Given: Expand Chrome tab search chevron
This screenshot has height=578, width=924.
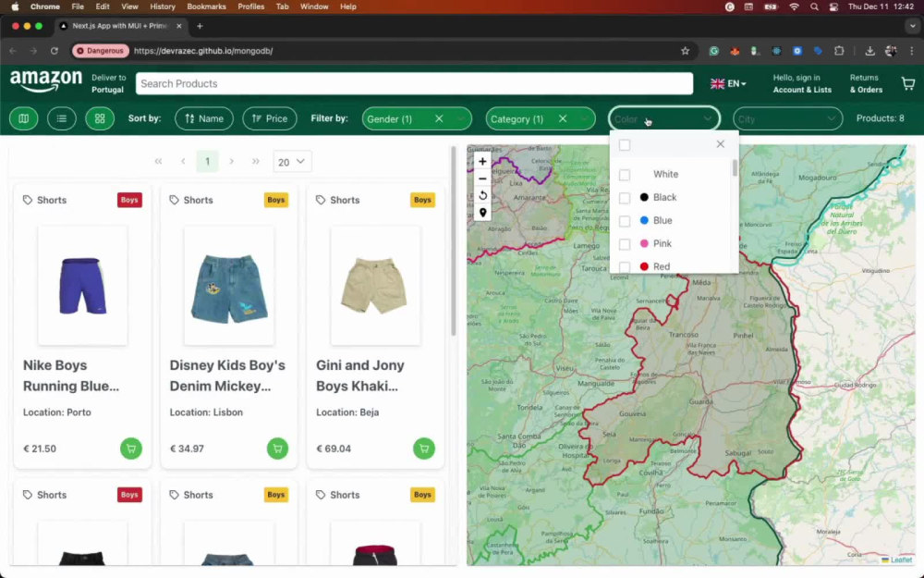Looking at the screenshot, I should tap(912, 26).
